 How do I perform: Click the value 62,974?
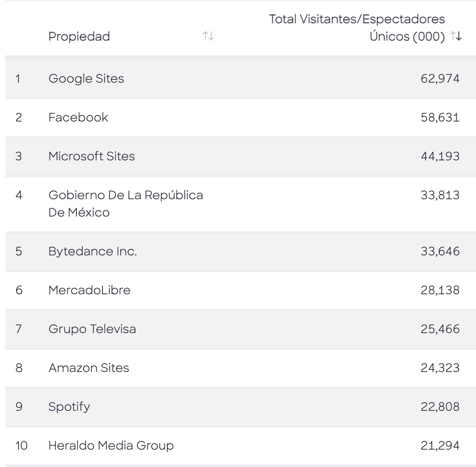click(440, 79)
